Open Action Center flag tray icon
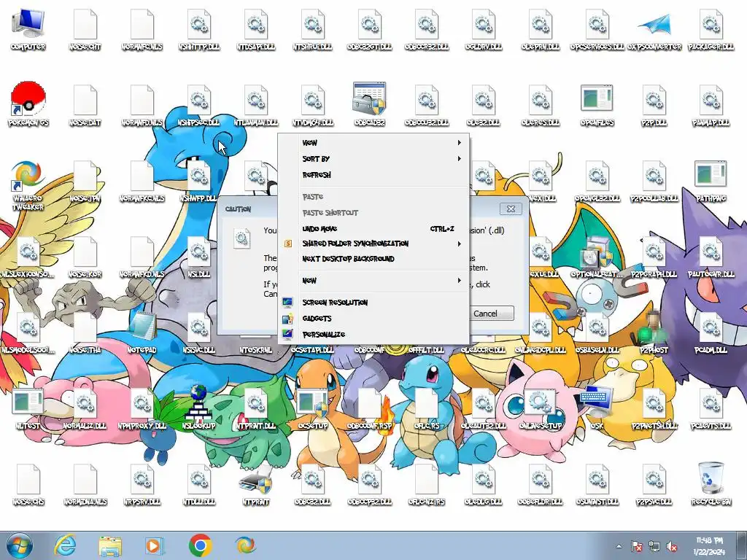 (x=637, y=546)
